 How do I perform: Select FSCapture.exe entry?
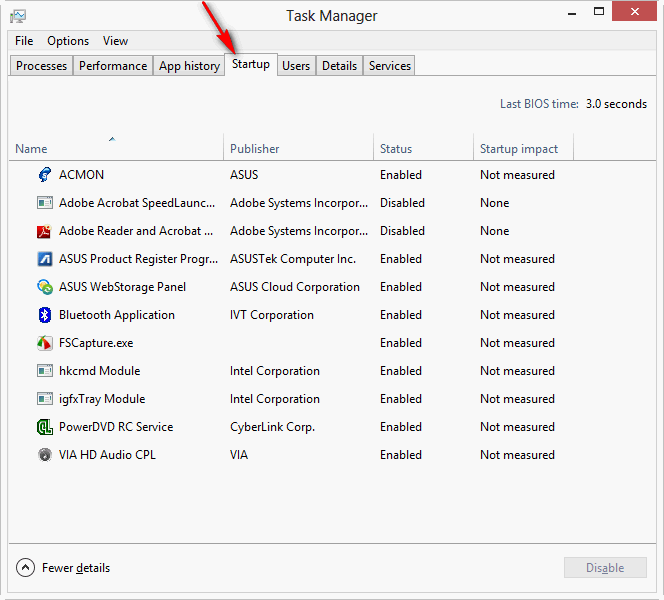[96, 343]
